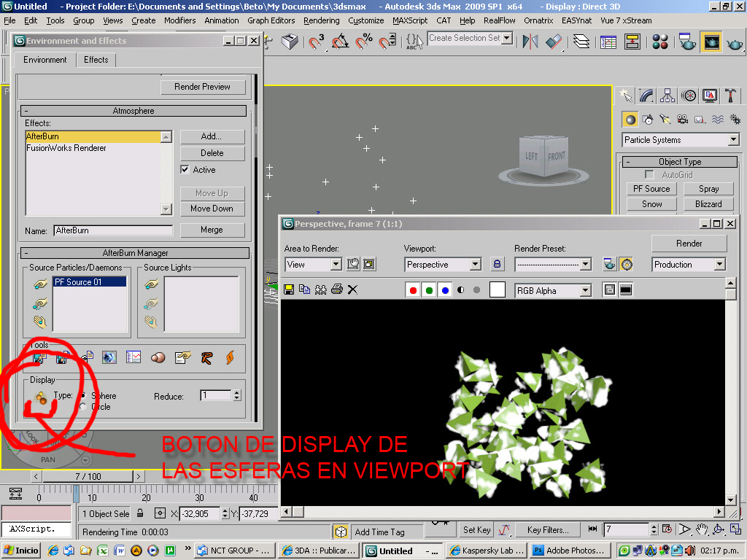
Task: Print the rendered image
Action: coord(337,289)
